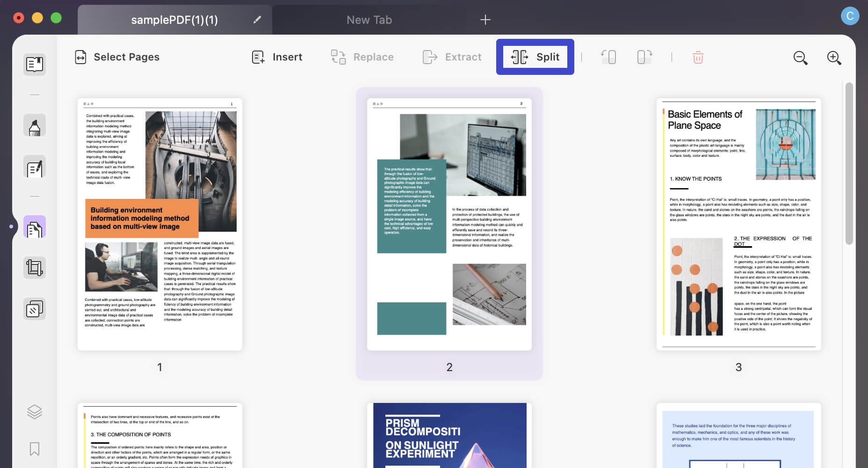This screenshot has width=868, height=468.
Task: Click page number label 1
Action: pyautogui.click(x=159, y=367)
